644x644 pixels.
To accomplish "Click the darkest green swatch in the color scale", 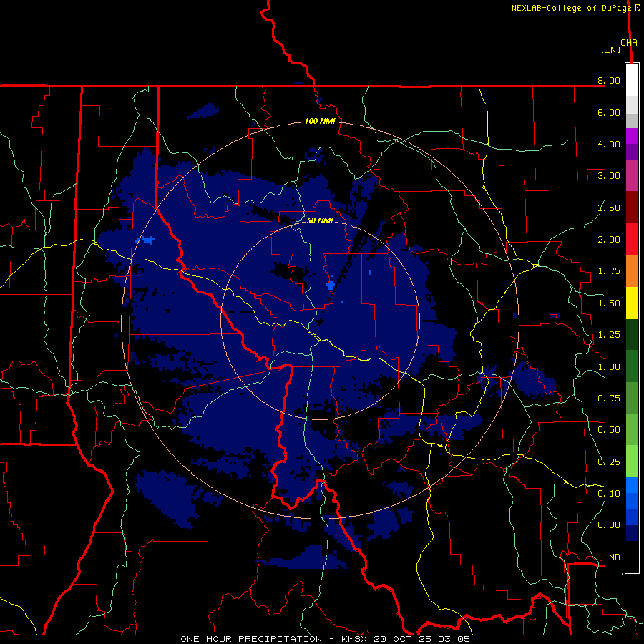I will 632,335.
